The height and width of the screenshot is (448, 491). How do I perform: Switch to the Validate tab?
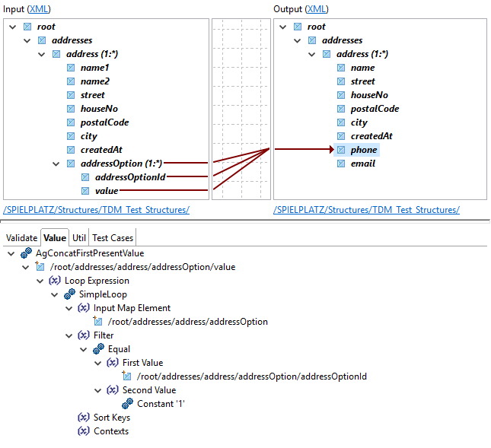(x=21, y=238)
